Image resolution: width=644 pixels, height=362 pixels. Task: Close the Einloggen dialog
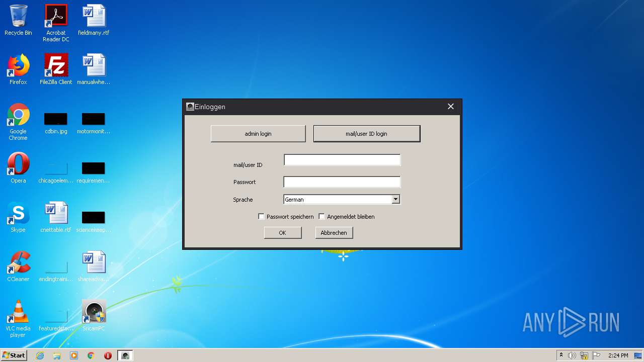(x=451, y=107)
